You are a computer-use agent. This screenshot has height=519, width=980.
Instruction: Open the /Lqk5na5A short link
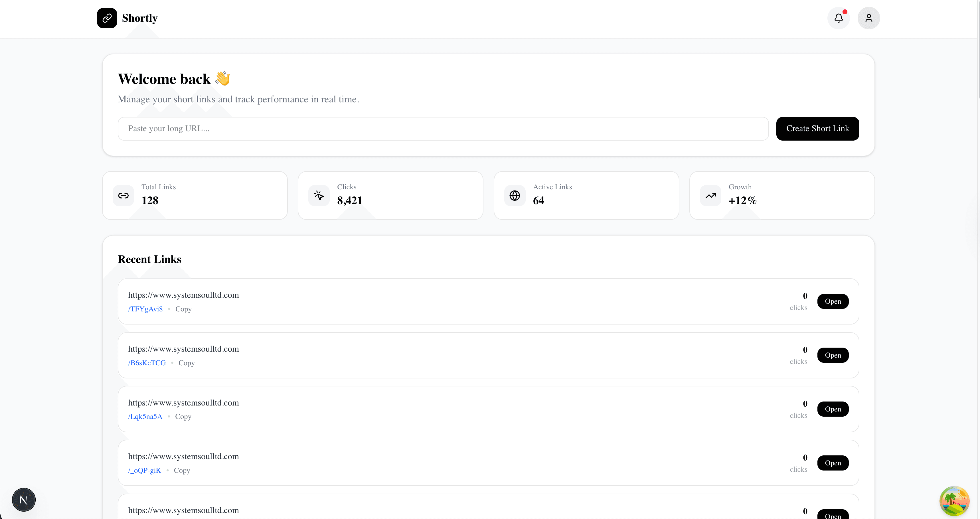point(145,416)
